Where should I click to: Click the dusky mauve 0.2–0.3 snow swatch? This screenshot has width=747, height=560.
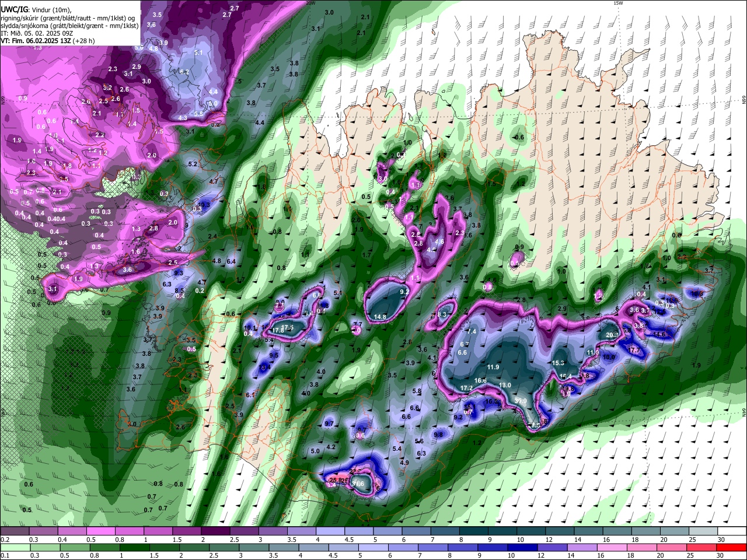tap(15, 531)
